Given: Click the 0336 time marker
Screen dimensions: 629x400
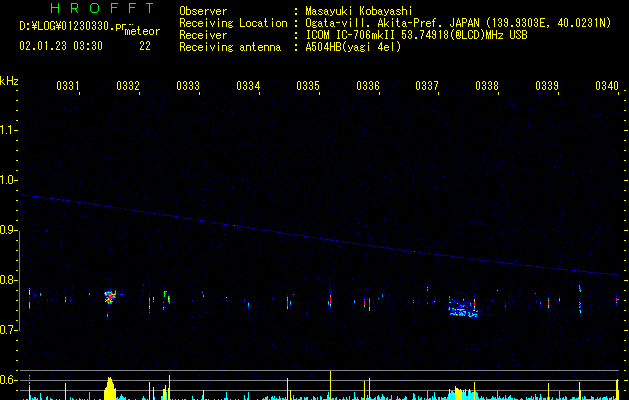Looking at the screenshot, I should click(368, 86).
